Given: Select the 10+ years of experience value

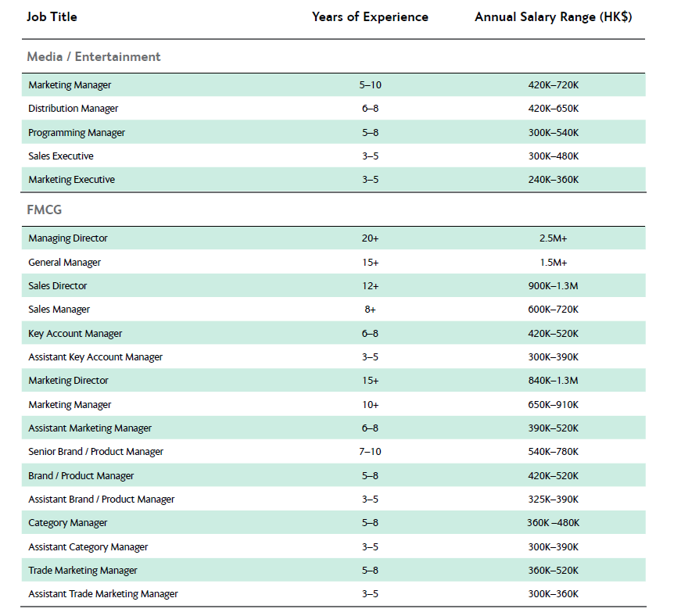Looking at the screenshot, I should coord(370,404).
